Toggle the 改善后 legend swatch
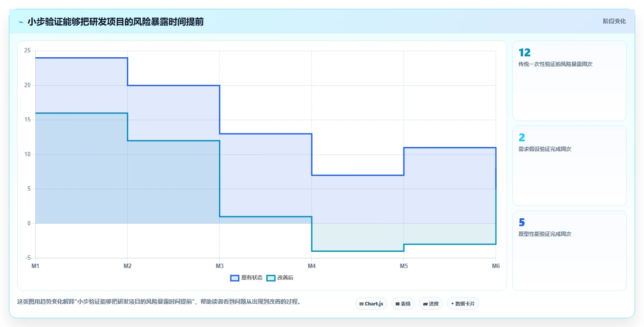This screenshot has width=644, height=327. tap(271, 278)
